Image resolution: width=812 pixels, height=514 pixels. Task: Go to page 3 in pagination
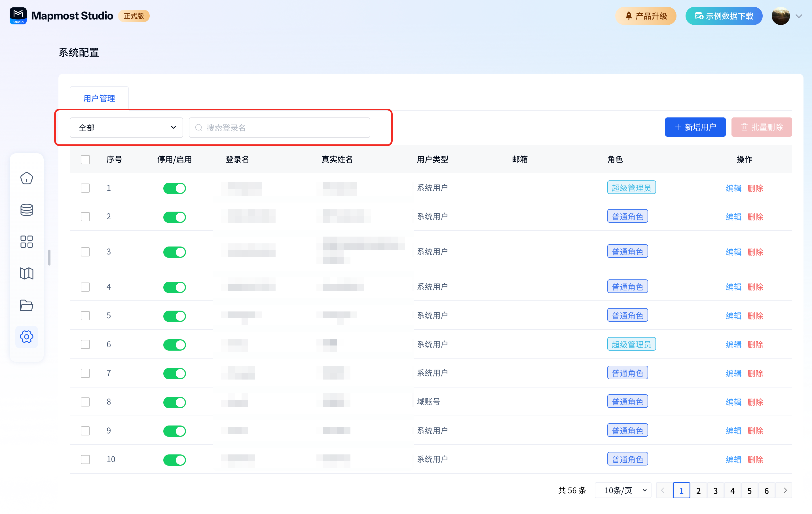pos(715,490)
